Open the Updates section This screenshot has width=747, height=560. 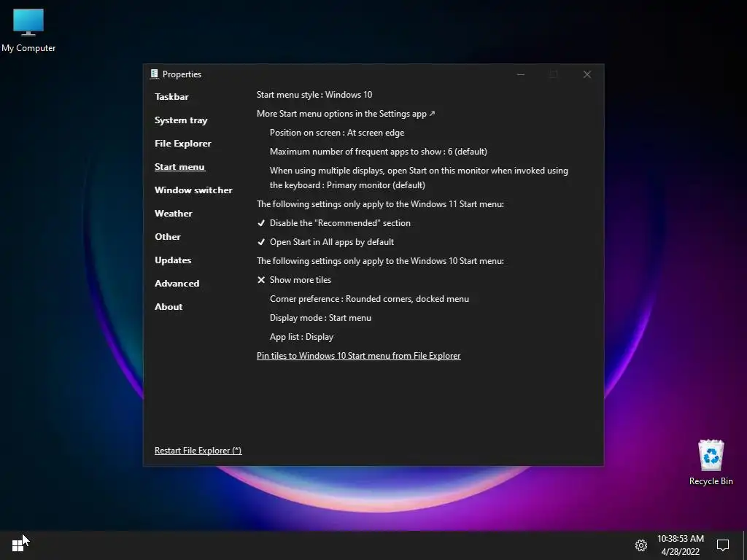(x=173, y=260)
